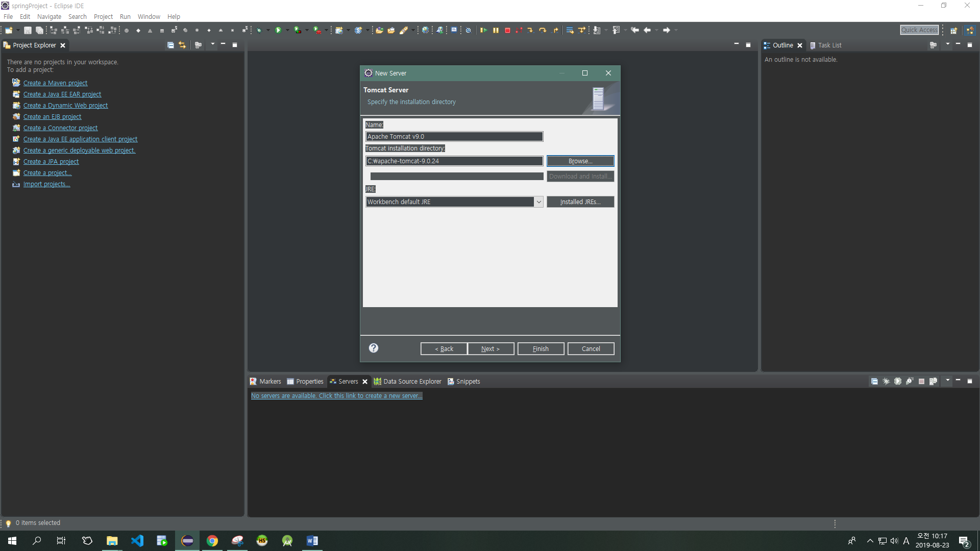Switch to the Task List tab
The image size is (980, 551).
[829, 45]
